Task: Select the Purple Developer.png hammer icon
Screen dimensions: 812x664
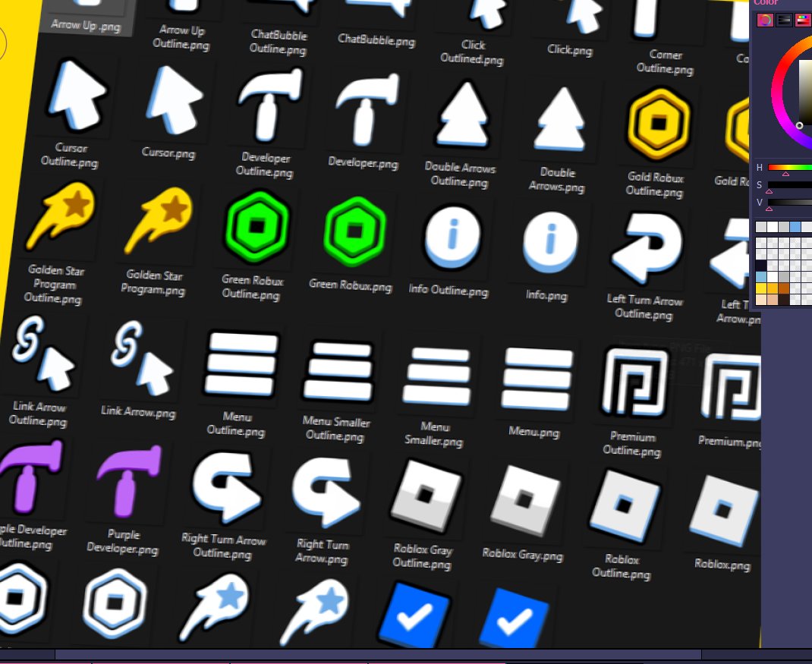Action: 128,482
